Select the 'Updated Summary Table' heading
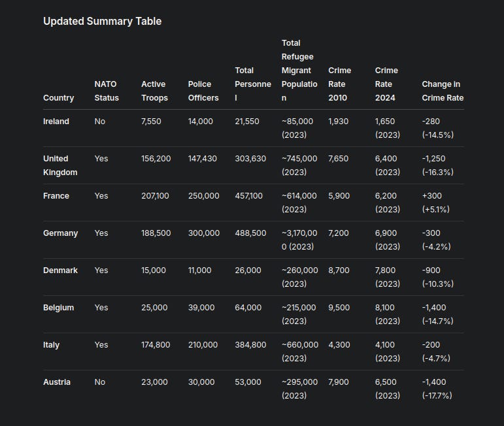The image size is (504, 426). (102, 21)
